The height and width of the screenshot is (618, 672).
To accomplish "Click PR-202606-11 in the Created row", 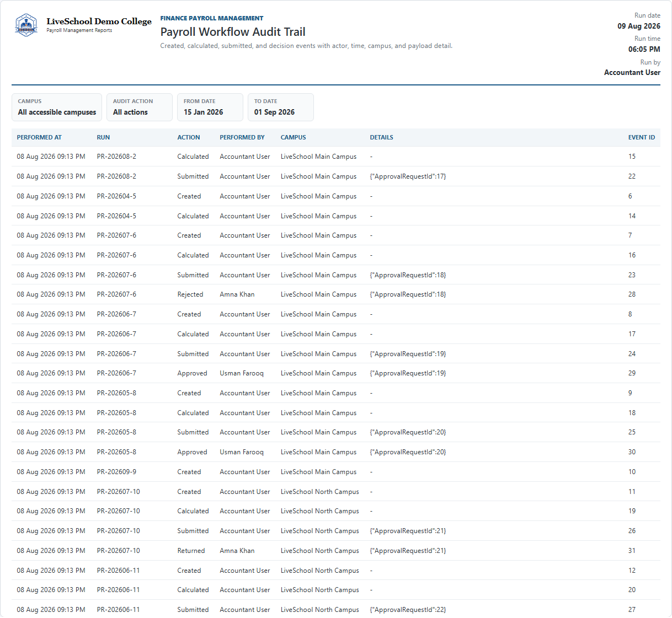I will pos(119,571).
